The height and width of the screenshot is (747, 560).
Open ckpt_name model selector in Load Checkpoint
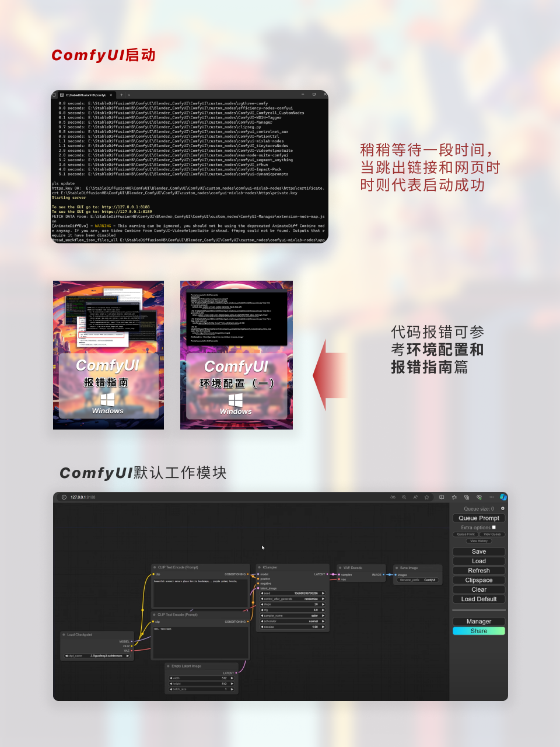tap(97, 655)
